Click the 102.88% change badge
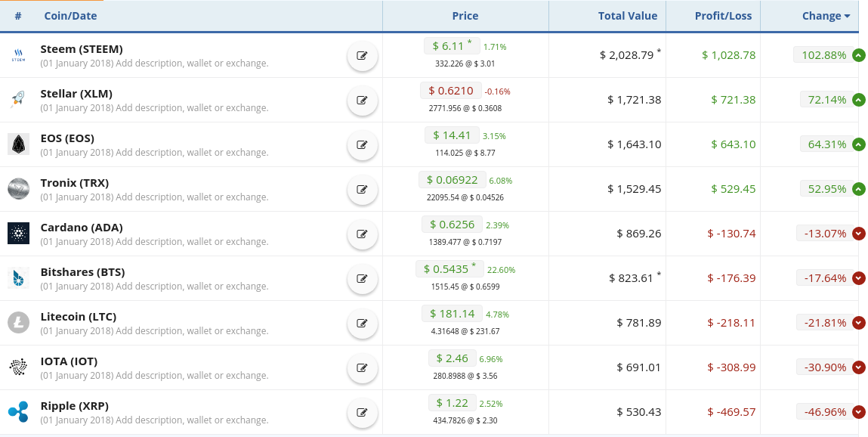The image size is (868, 437). 823,55
